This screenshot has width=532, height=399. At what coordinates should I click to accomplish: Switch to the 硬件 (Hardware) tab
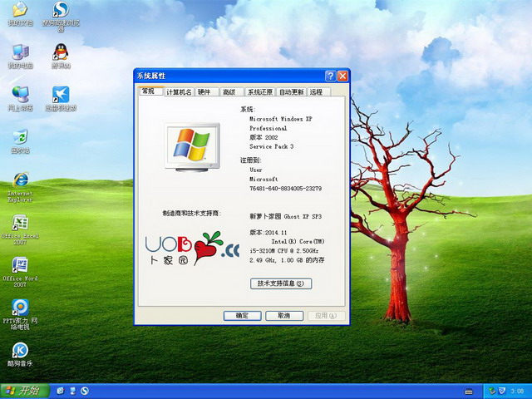[205, 92]
